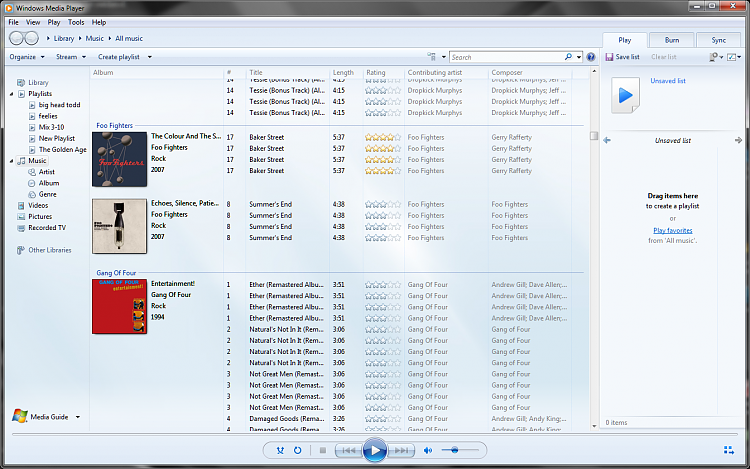
Task: Click the Entertainment! album cover
Action: [x=120, y=306]
